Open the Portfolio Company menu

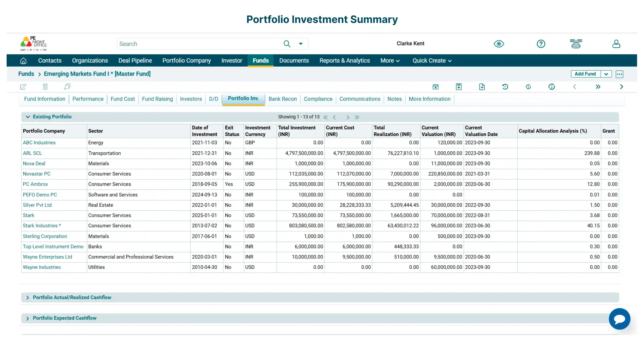click(x=187, y=61)
